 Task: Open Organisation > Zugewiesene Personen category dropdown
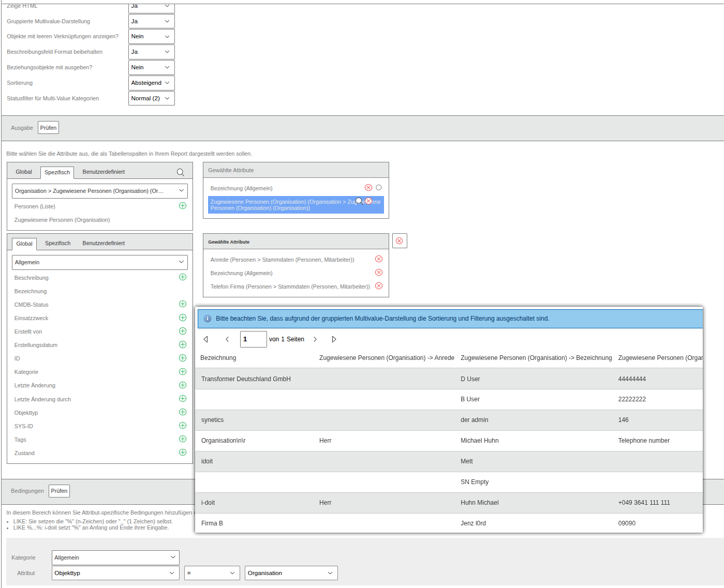(x=100, y=191)
